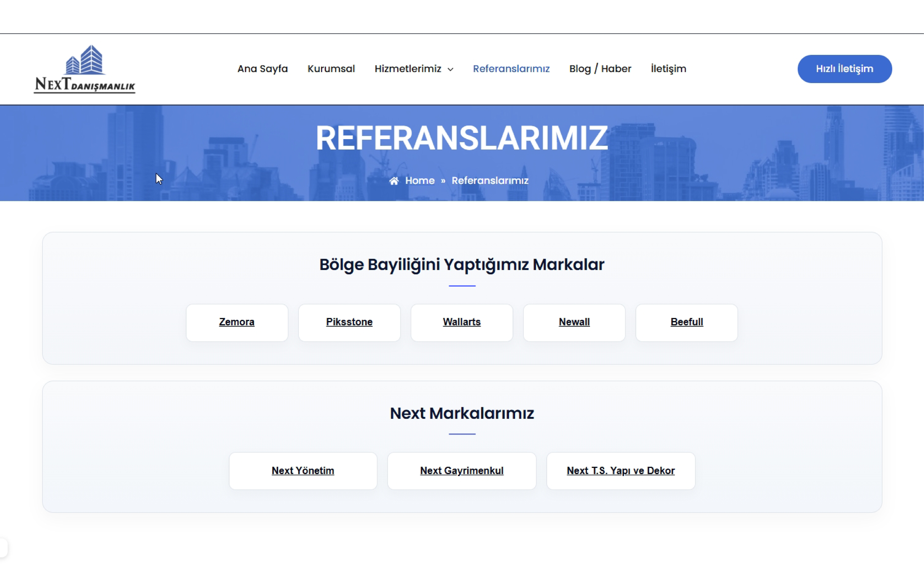Click the Bölge Bayiliğini Yaptığımız Markalar heading
The height and width of the screenshot is (578, 924).
[461, 265]
